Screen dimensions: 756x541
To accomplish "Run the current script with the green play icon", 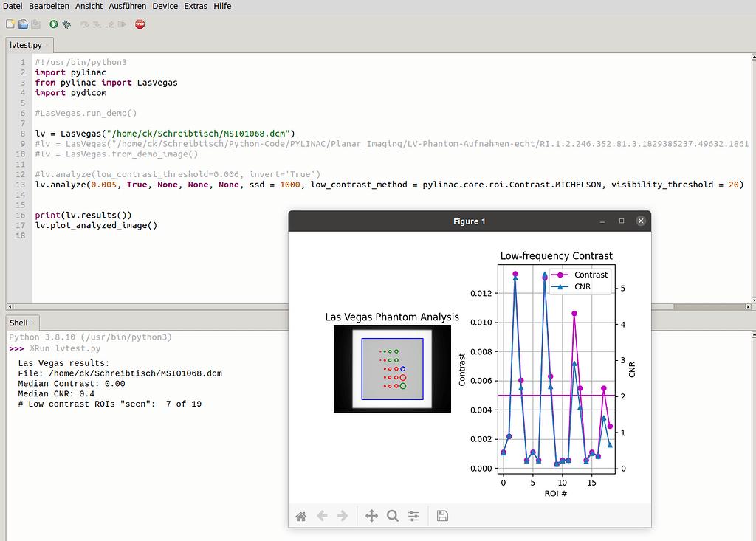I will tap(54, 24).
